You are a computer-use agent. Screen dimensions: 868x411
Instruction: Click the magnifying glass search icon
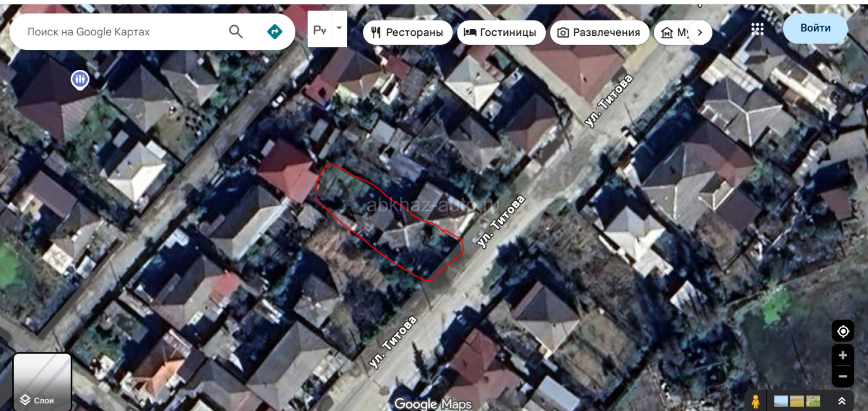click(235, 32)
